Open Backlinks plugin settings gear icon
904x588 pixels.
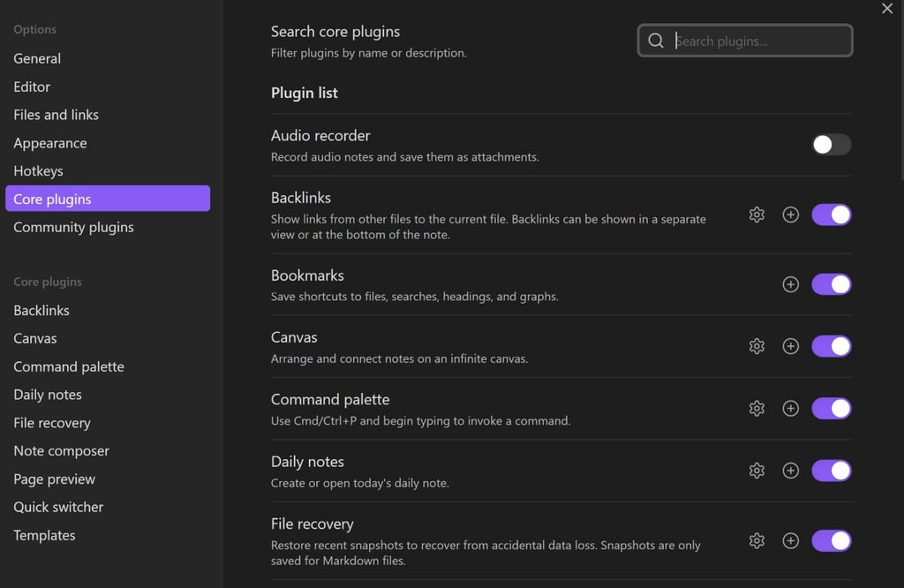click(x=757, y=215)
